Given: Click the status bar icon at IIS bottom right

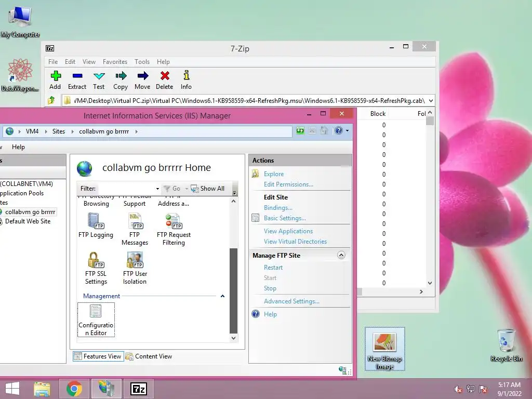Looking at the screenshot, I should coord(343,370).
